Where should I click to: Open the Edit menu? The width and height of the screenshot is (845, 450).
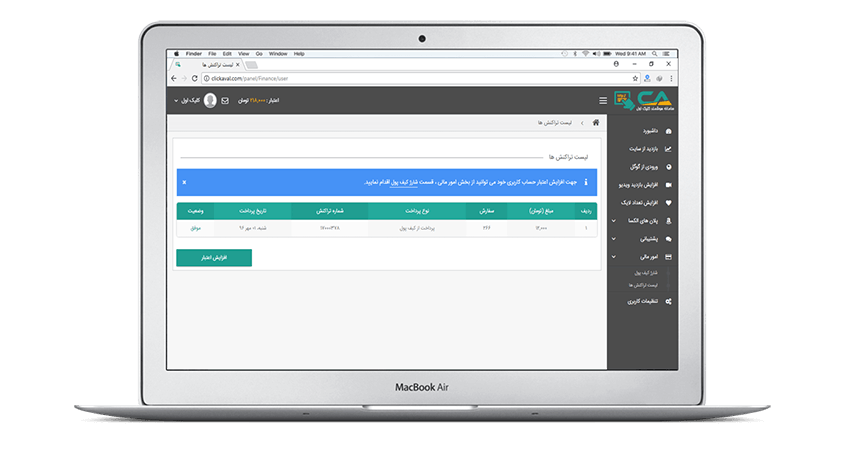click(x=227, y=54)
